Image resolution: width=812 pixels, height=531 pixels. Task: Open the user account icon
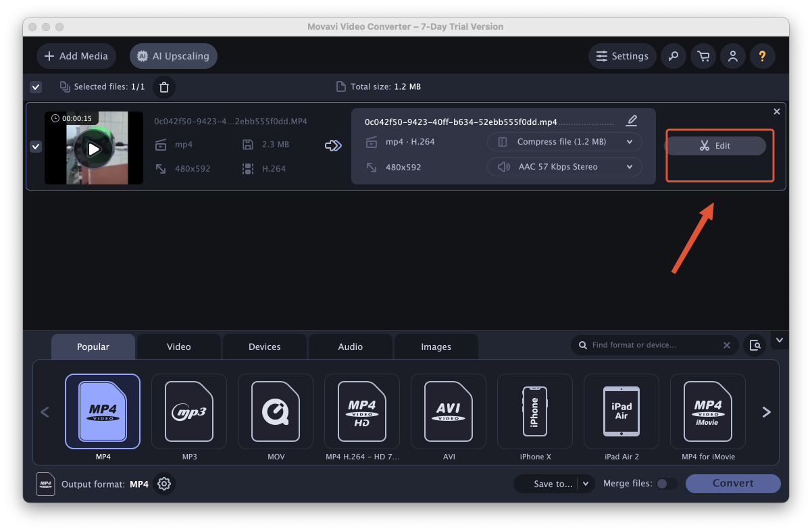point(733,56)
